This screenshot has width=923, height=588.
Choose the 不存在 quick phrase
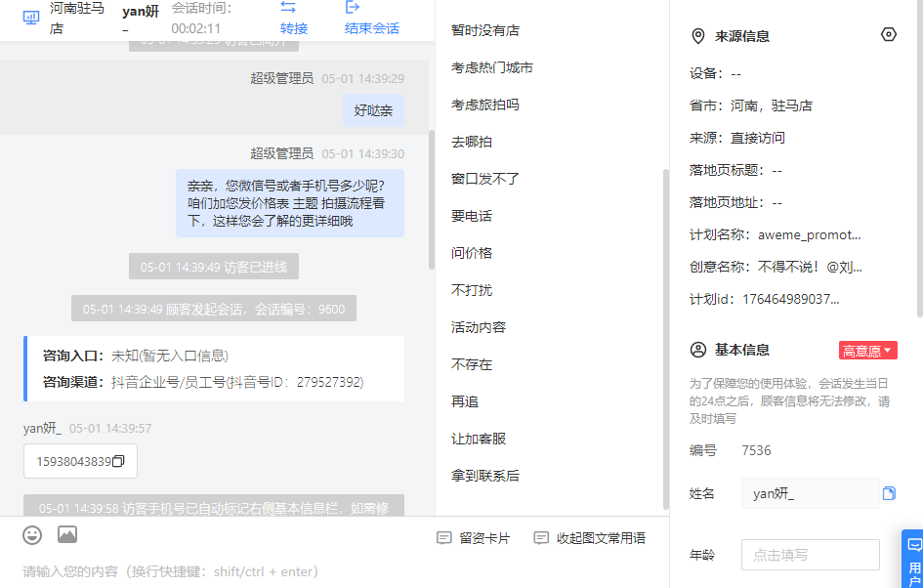[x=472, y=364]
